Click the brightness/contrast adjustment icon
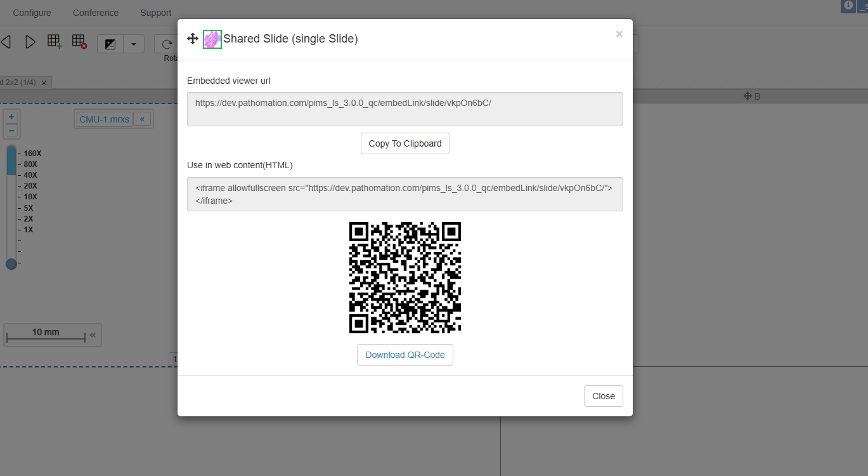868x476 pixels. coord(110,44)
